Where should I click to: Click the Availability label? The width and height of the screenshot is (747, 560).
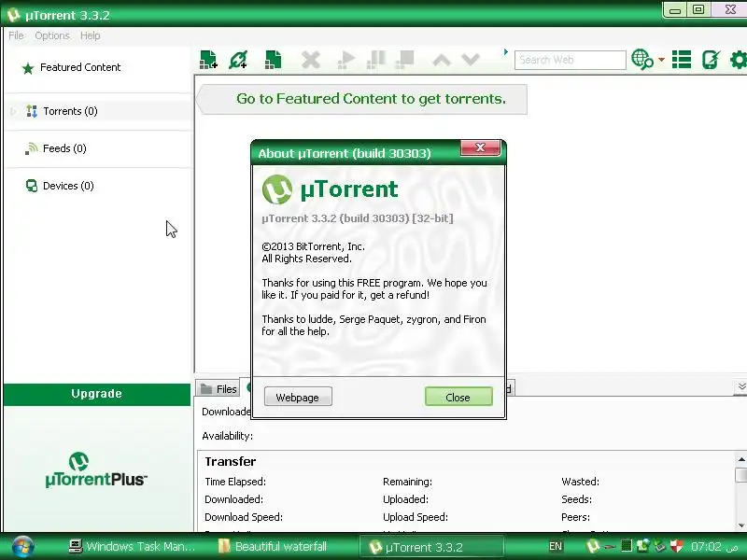pos(227,436)
